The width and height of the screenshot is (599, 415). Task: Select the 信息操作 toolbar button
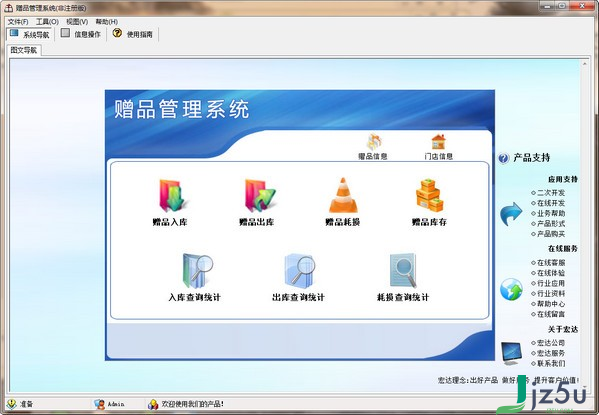coord(81,34)
